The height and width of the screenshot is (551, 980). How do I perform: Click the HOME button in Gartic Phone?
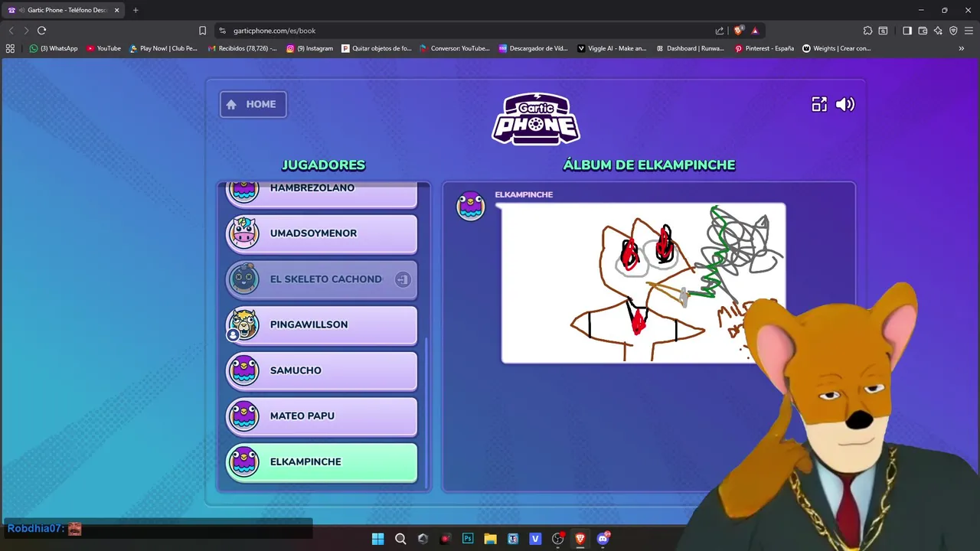(x=253, y=104)
